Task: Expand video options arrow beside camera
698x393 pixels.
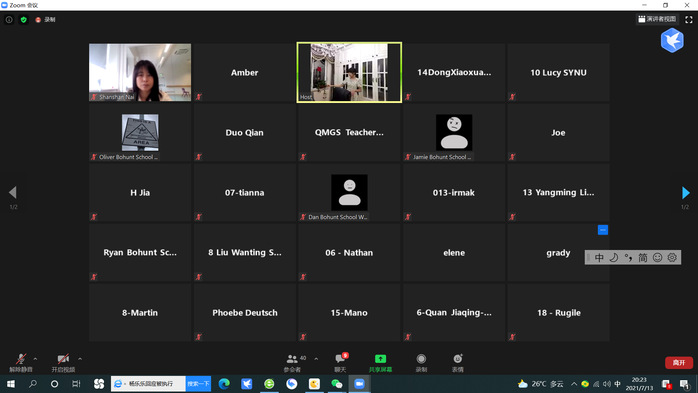Action: pos(80,359)
